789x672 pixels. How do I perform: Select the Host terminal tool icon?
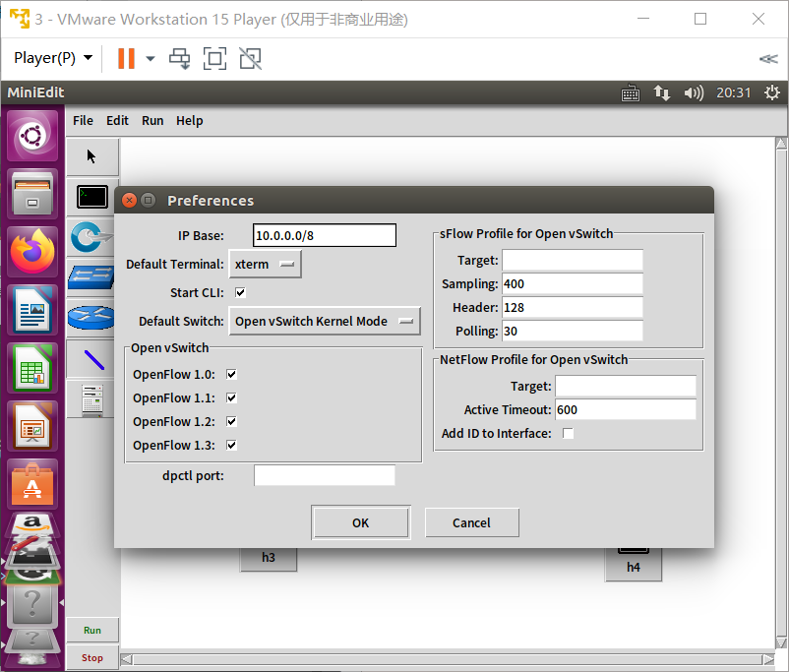(x=92, y=197)
